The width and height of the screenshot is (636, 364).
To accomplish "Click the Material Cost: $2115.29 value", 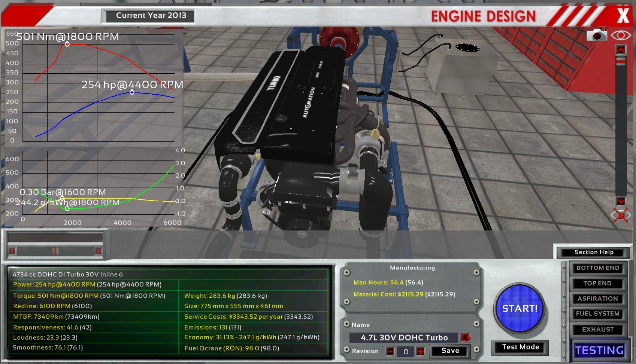I will tap(404, 294).
